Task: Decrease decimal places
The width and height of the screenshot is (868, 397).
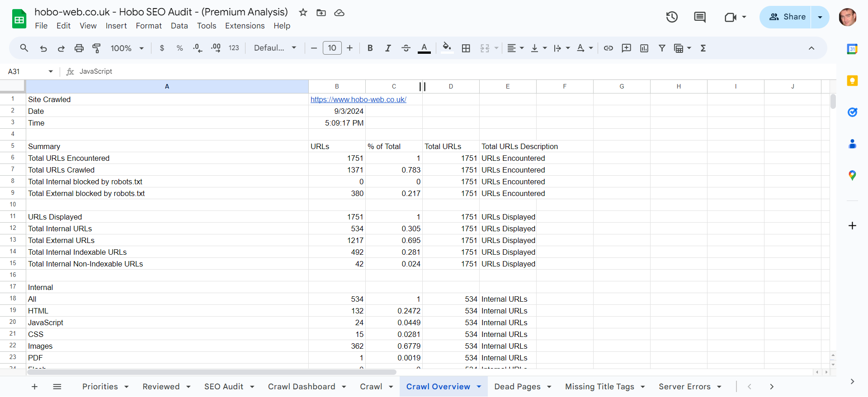Action: (198, 48)
